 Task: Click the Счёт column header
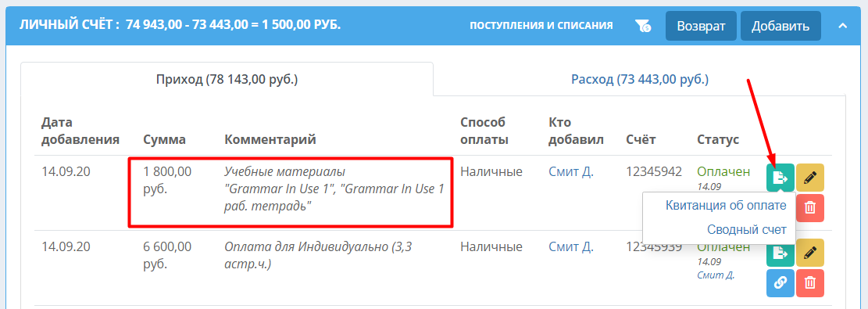(641, 139)
